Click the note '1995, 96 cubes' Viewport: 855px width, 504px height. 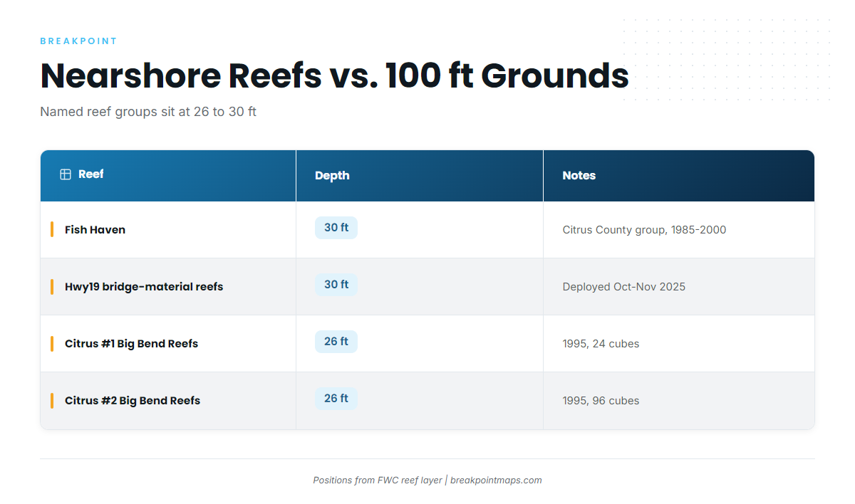tap(601, 401)
